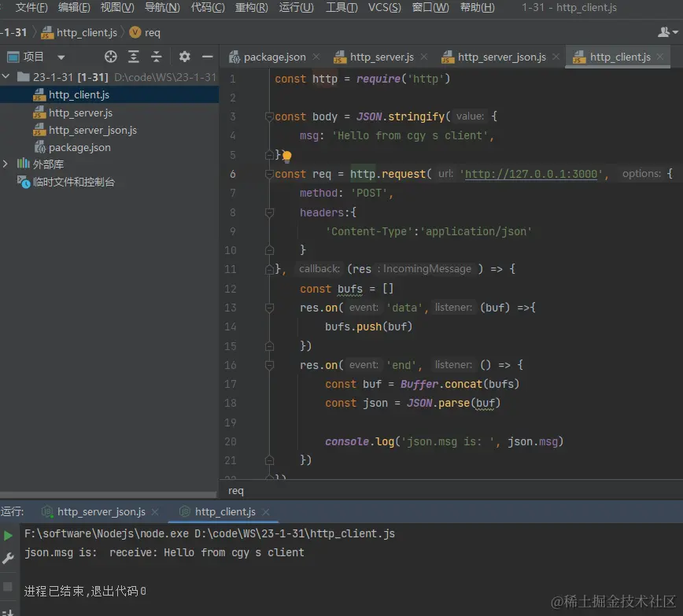
Task: Expand the 外部库 tree node
Action: [6, 164]
